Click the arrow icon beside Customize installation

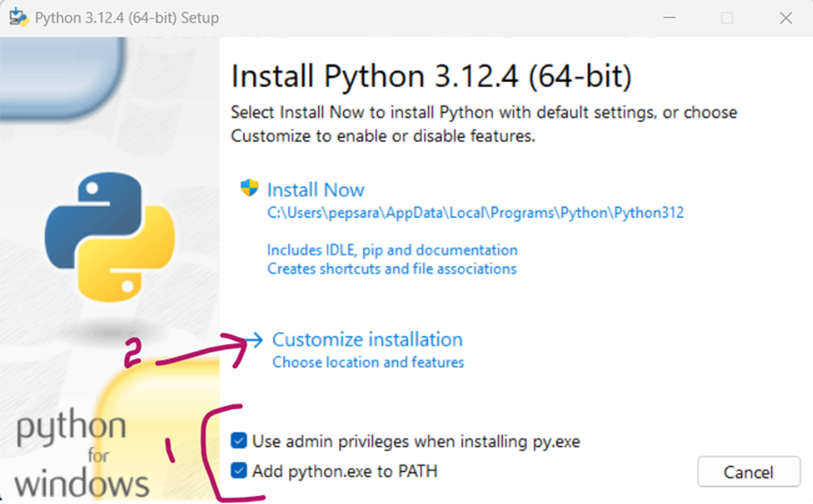click(255, 340)
